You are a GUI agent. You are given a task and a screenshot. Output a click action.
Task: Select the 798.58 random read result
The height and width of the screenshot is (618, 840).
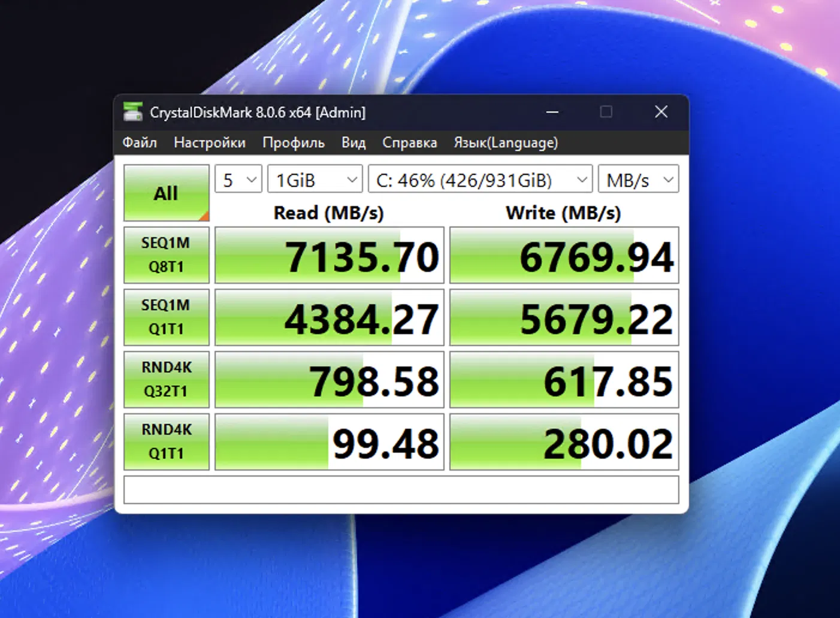330,380
